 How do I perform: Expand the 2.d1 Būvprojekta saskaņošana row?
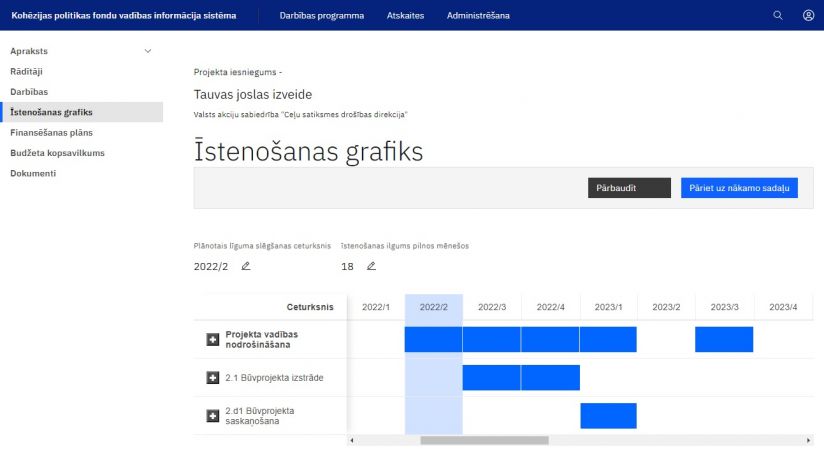[212, 415]
